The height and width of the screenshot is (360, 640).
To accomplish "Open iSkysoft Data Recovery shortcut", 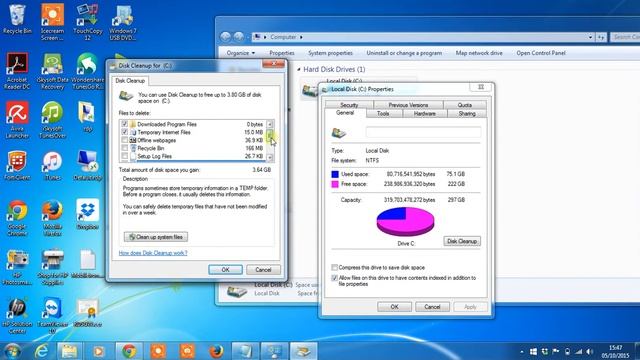I will 52,70.
